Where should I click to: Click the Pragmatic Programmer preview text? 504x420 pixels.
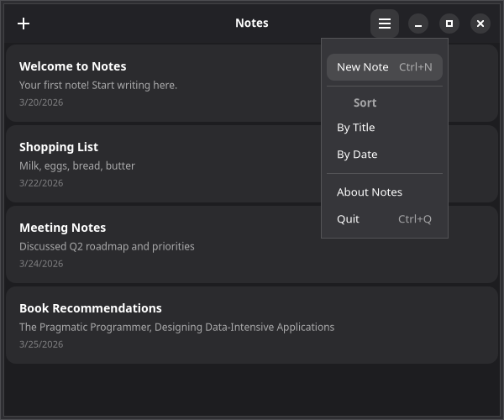pos(176,328)
